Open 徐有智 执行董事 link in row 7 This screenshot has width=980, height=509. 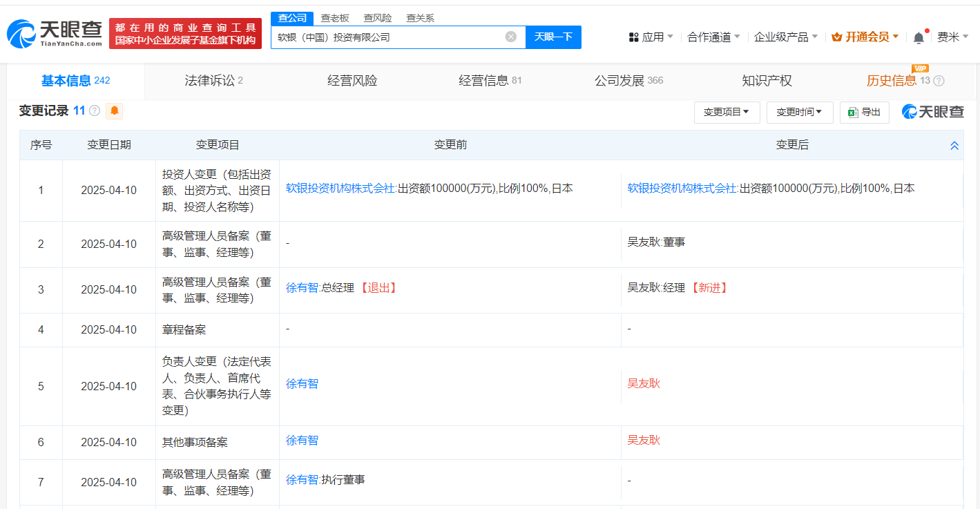click(302, 479)
